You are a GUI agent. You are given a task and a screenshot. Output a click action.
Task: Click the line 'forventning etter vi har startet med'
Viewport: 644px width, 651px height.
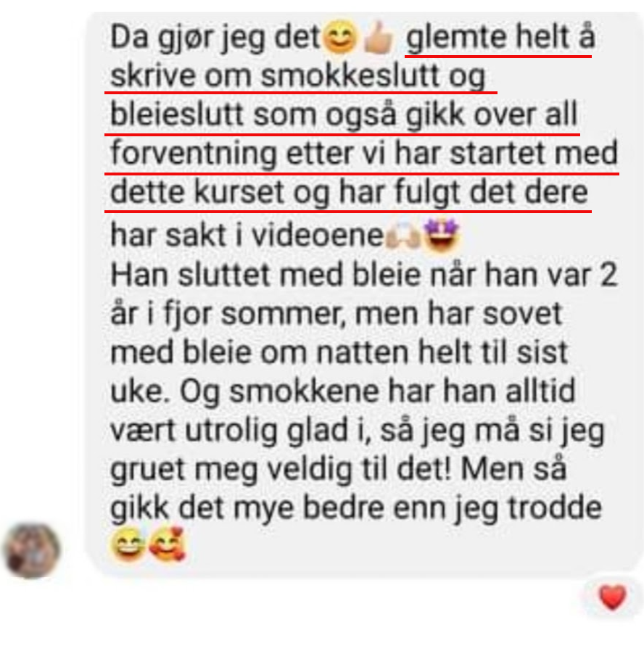[x=365, y=154]
